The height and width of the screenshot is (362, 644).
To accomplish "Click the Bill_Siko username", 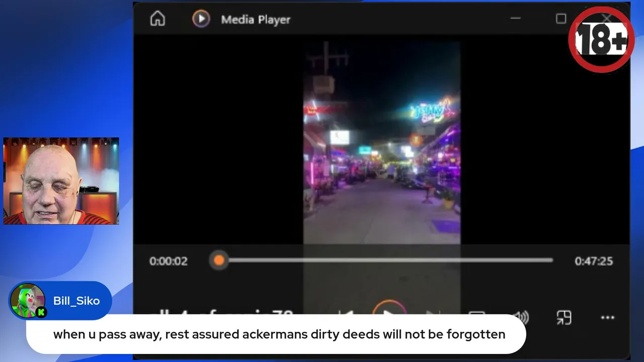I will click(x=76, y=301).
